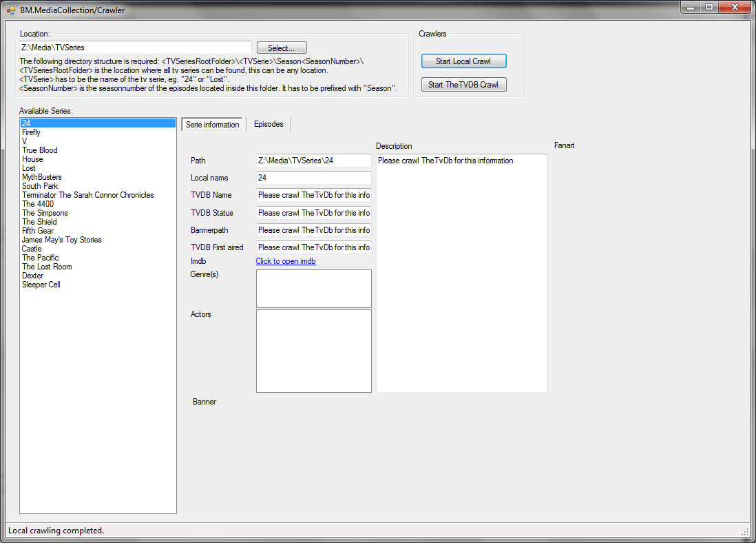
Task: Open the Click to open imdb link
Action: (286, 261)
